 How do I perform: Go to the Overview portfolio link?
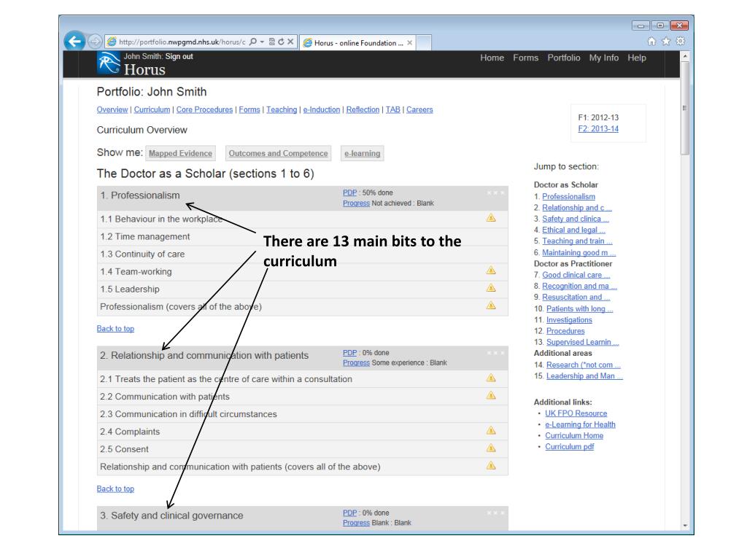tap(112, 109)
